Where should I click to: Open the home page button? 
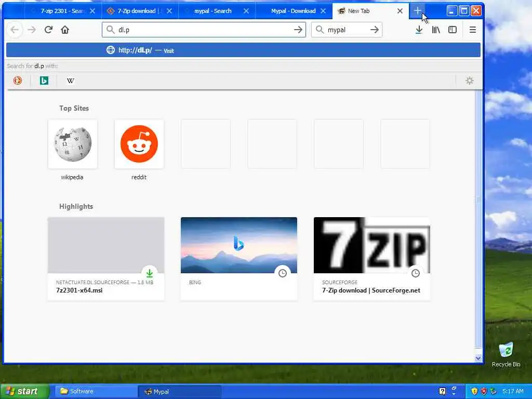(x=65, y=30)
